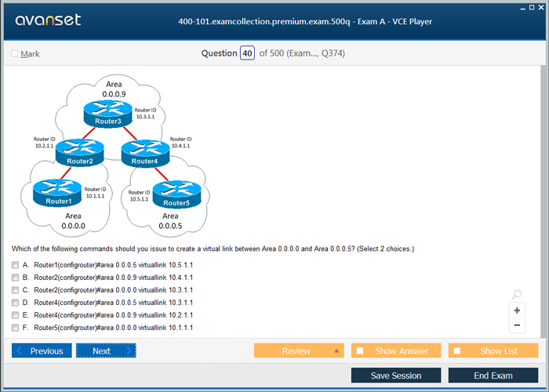The width and height of the screenshot is (549, 392).
Task: Edit the question number field 40
Action: (247, 53)
